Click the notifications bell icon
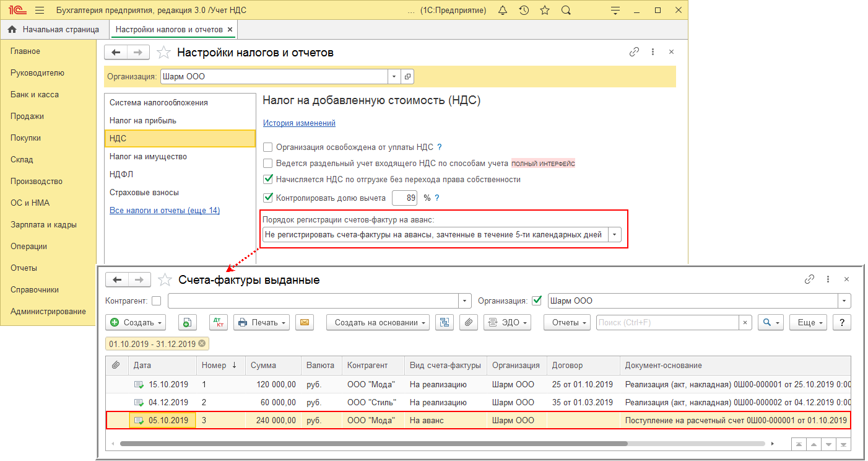 (503, 11)
